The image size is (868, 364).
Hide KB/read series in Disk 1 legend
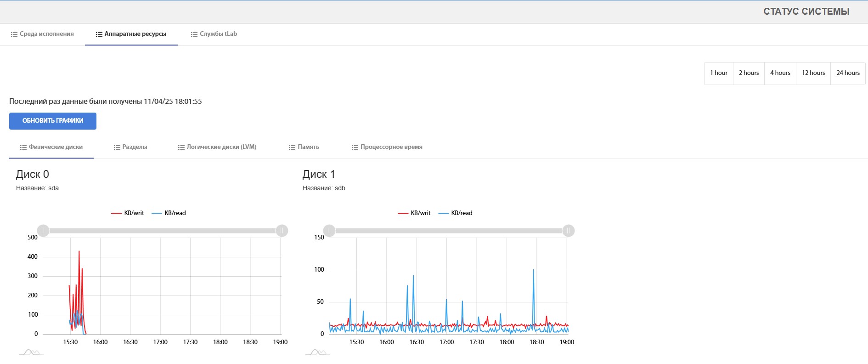pos(456,213)
